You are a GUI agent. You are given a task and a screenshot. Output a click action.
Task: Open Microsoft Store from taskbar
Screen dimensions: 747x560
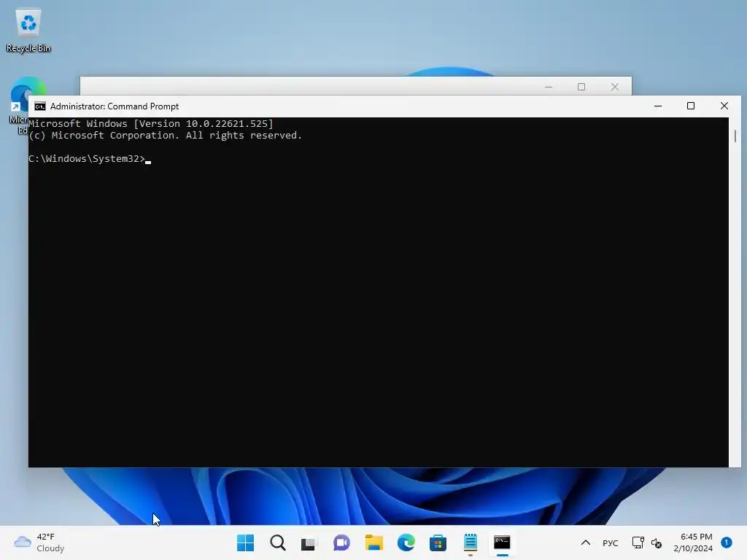[x=438, y=542]
